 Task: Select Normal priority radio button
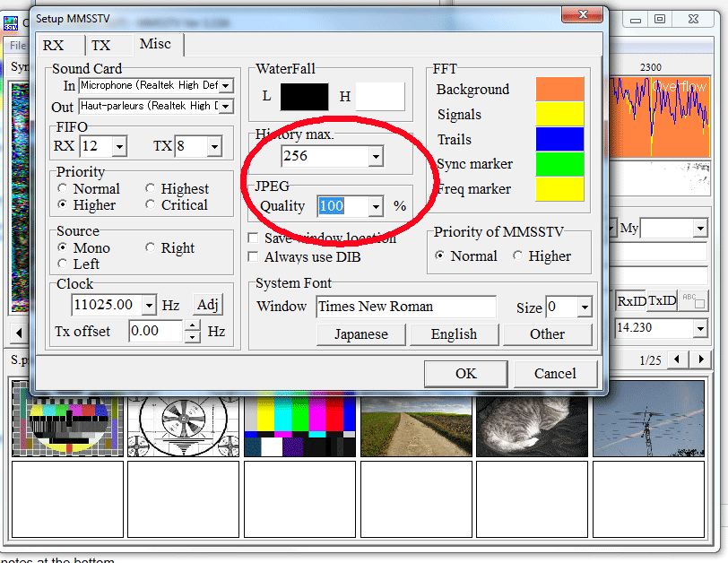[x=63, y=188]
